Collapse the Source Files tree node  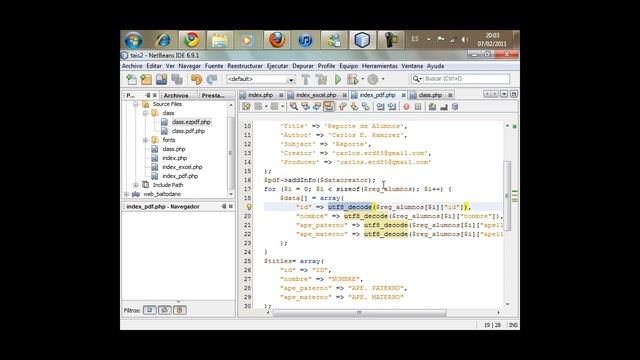pos(136,104)
